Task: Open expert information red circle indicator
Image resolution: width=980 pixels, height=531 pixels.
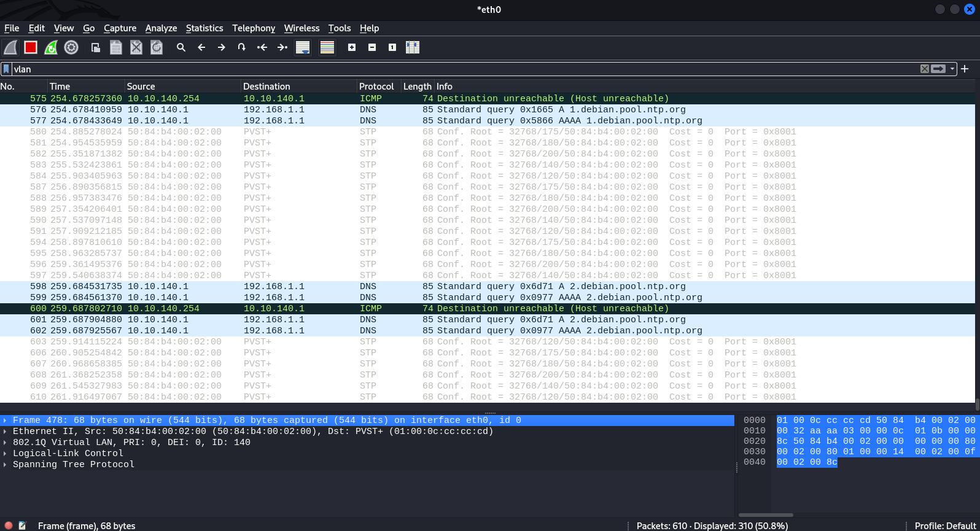Action: (x=9, y=525)
